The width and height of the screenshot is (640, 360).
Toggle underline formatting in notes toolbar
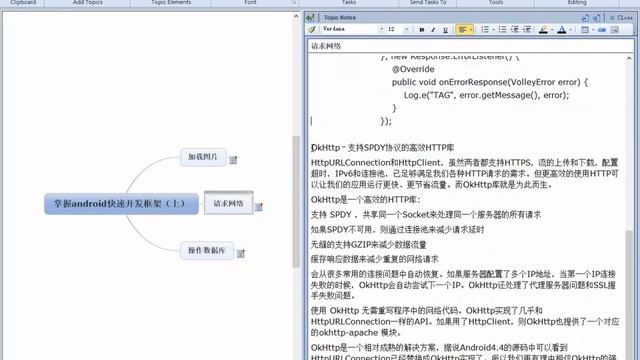[445, 29]
